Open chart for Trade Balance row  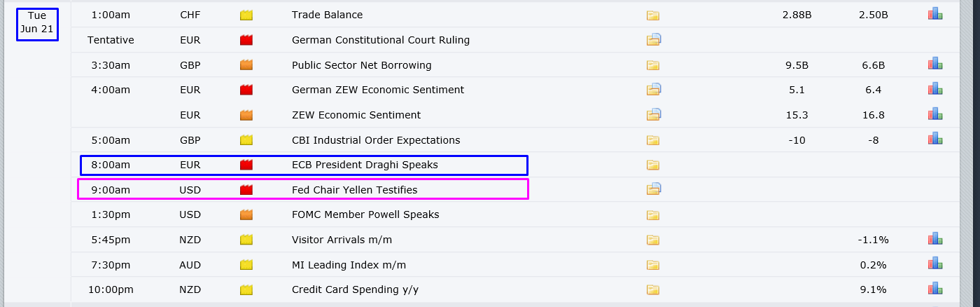coord(935,14)
